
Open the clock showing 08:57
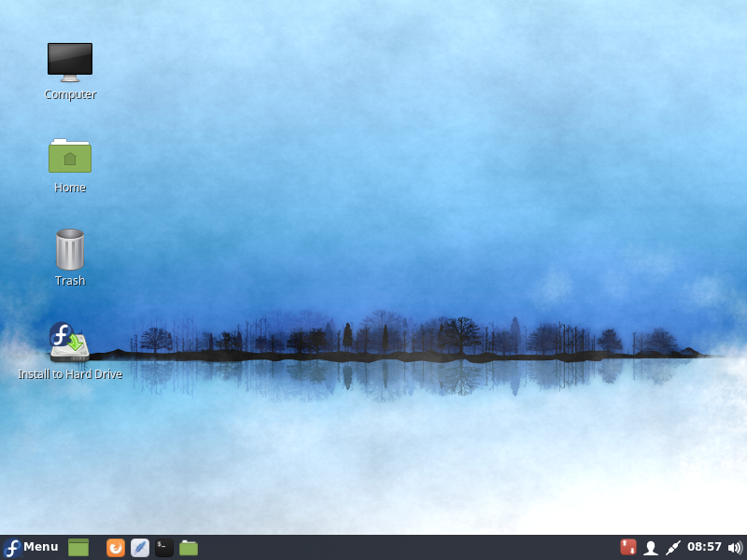(704, 547)
